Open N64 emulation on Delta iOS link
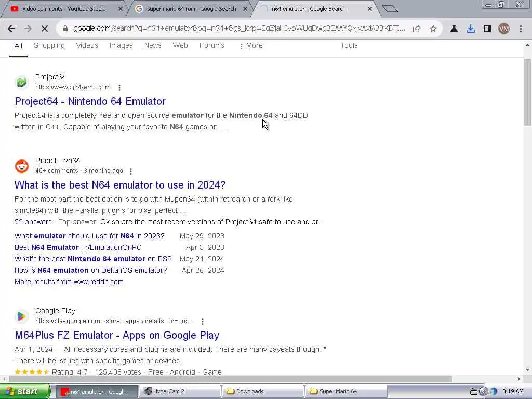Viewport: 532px width, 399px height. tap(91, 270)
